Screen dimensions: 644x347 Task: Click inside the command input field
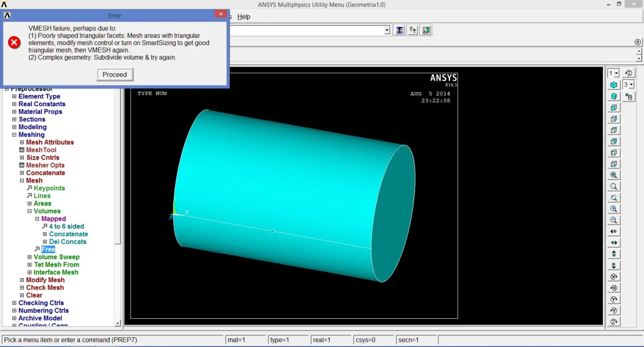[307, 30]
